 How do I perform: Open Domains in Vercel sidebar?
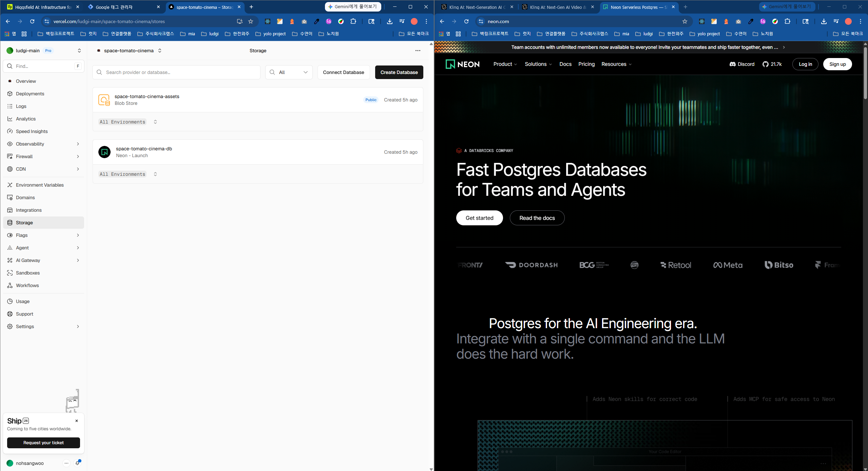pyautogui.click(x=43, y=197)
